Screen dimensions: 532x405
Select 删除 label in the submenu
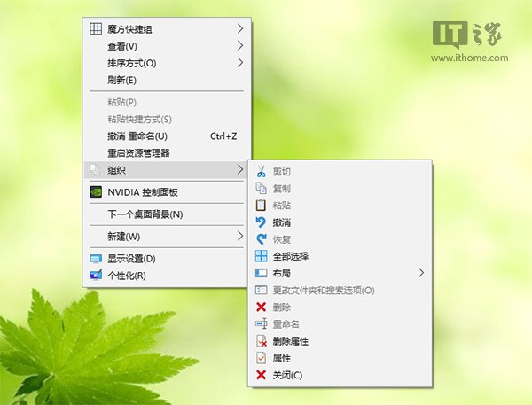[x=282, y=308]
